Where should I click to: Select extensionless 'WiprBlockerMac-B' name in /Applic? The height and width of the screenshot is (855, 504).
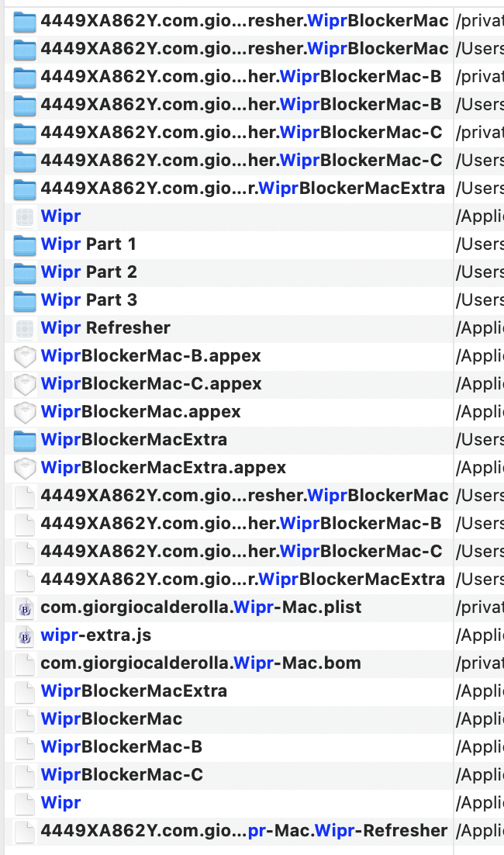tap(122, 747)
